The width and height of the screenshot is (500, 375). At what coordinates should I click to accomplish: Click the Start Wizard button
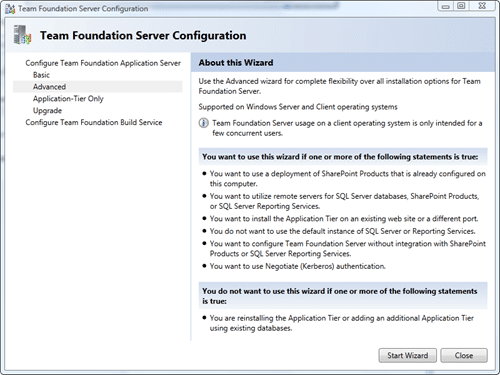pos(407,355)
